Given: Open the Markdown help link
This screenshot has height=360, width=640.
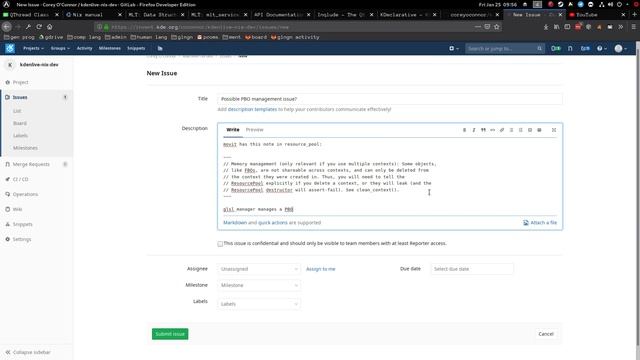Looking at the screenshot, I should click(x=235, y=223).
